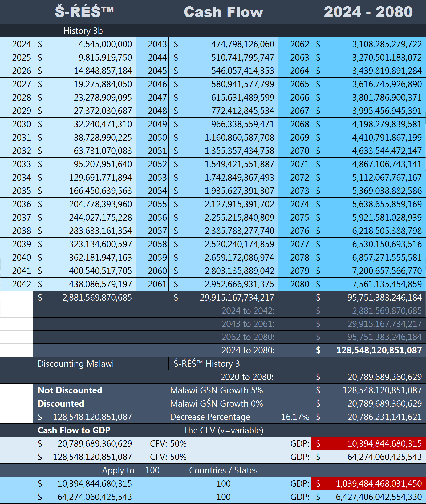Select the year 2030 cell
This screenshot has height=504, width=426.
(x=17, y=124)
